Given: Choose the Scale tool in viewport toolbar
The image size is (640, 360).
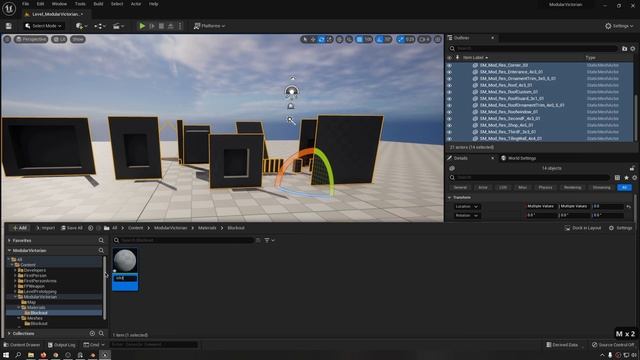Looking at the screenshot, I should click(x=329, y=39).
